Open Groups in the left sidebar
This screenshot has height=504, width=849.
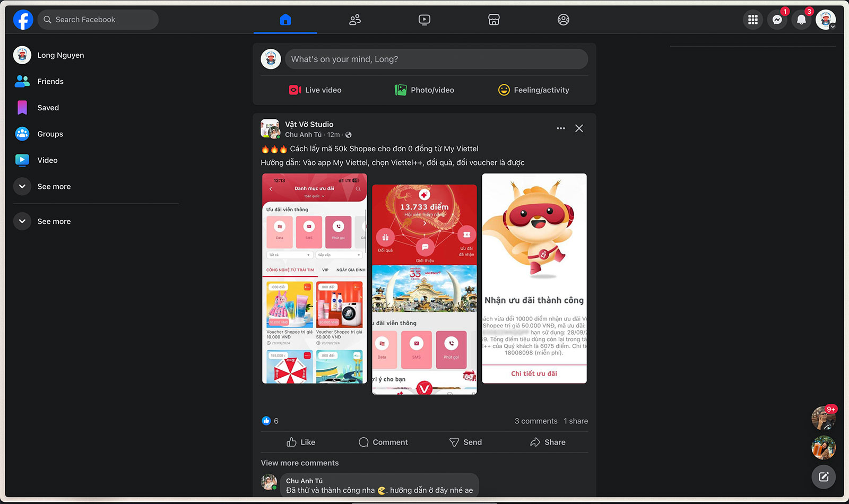(x=96, y=134)
